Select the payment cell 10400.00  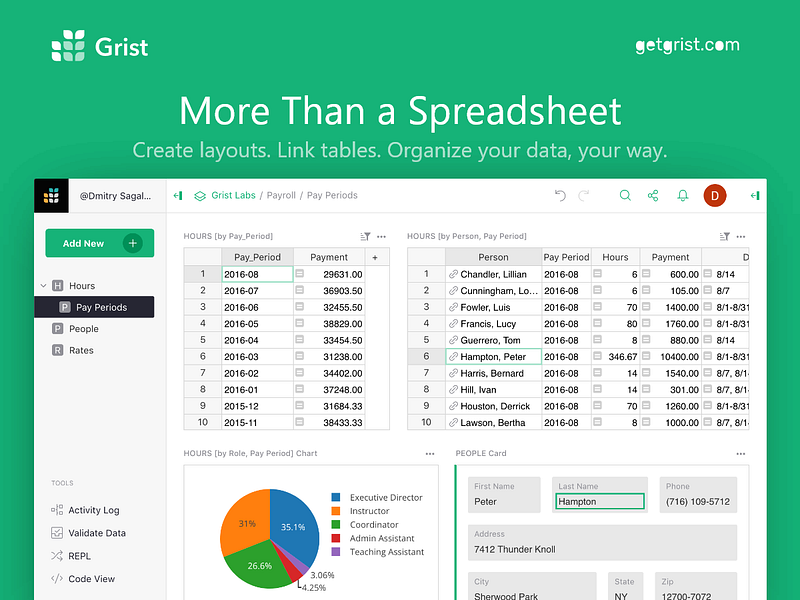(670, 357)
